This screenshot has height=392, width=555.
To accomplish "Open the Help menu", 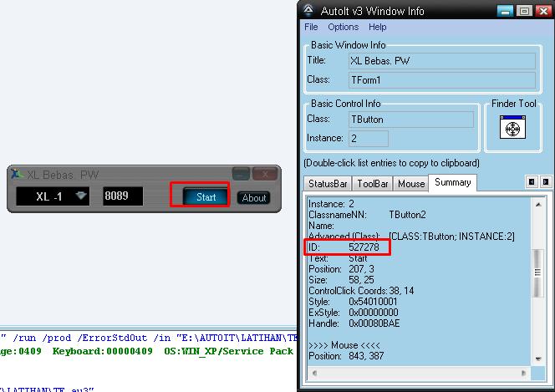I will (377, 28).
